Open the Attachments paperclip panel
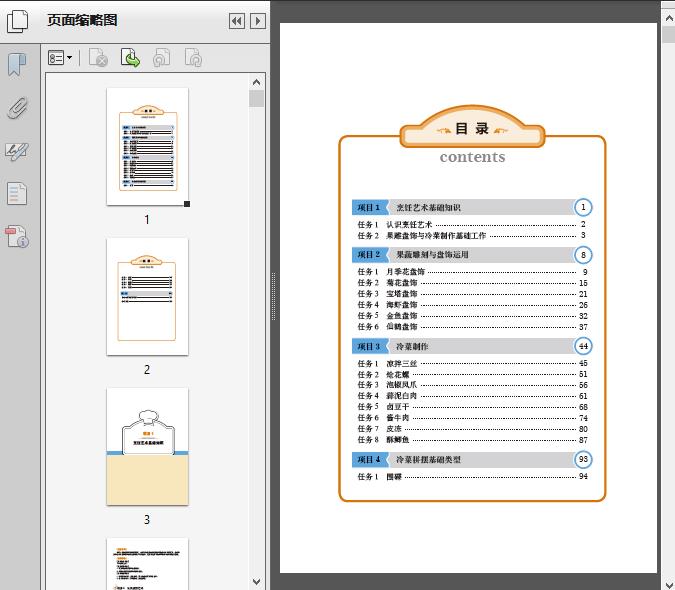Viewport: 675px width, 590px height. [17, 108]
